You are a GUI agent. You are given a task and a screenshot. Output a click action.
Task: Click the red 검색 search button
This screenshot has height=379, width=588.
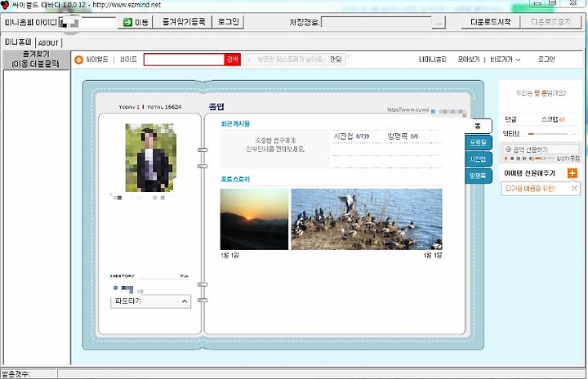[232, 60]
